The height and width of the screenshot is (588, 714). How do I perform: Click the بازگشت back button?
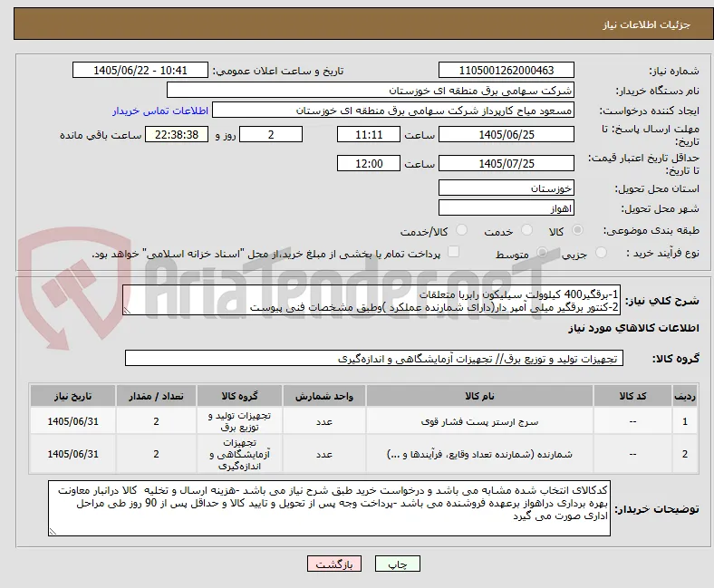334,564
